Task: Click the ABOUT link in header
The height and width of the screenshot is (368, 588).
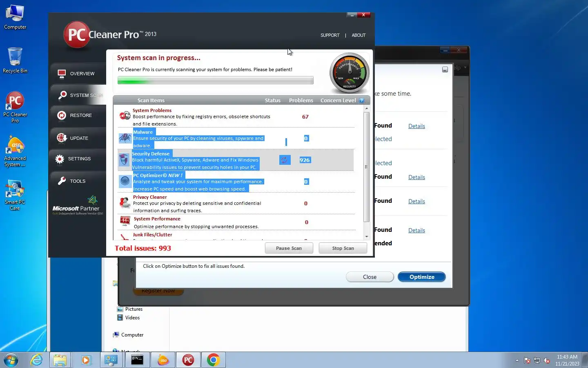Action: tap(359, 35)
